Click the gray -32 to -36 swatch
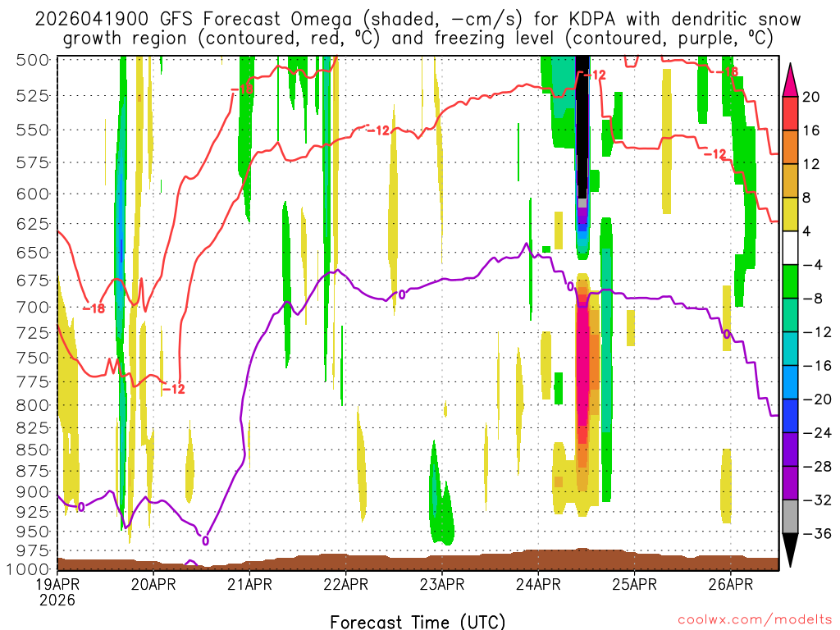This screenshot has height=630, width=840. 790,517
